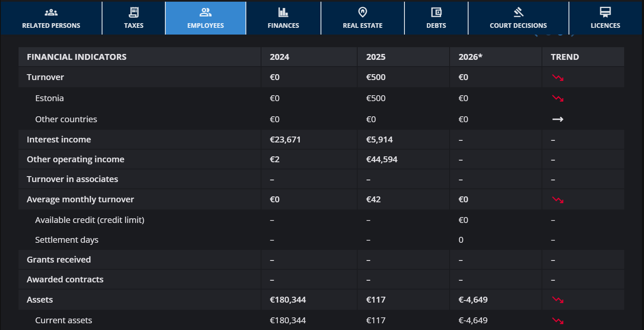Click the Debts wallet icon
The width and height of the screenshot is (644, 330).
pyautogui.click(x=436, y=12)
